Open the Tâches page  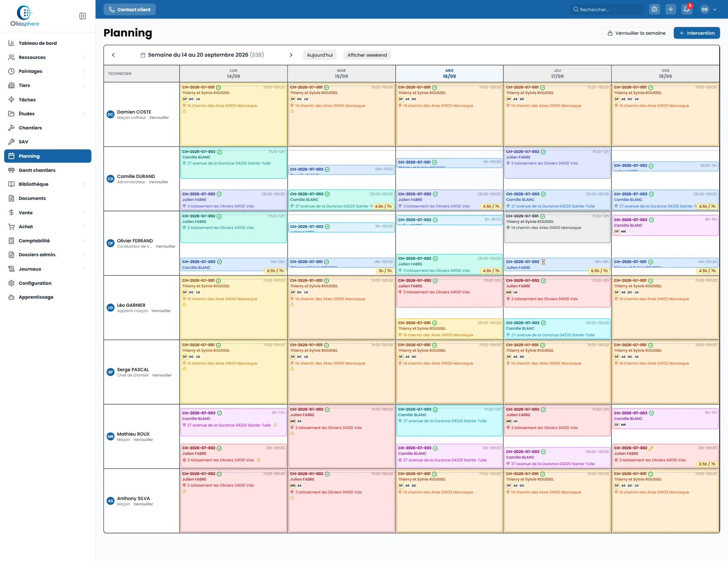tap(48, 99)
